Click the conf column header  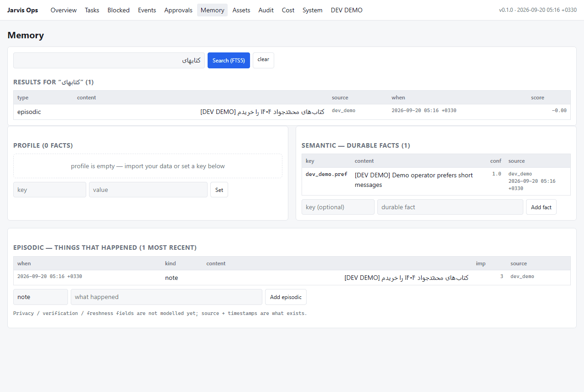[x=496, y=161]
